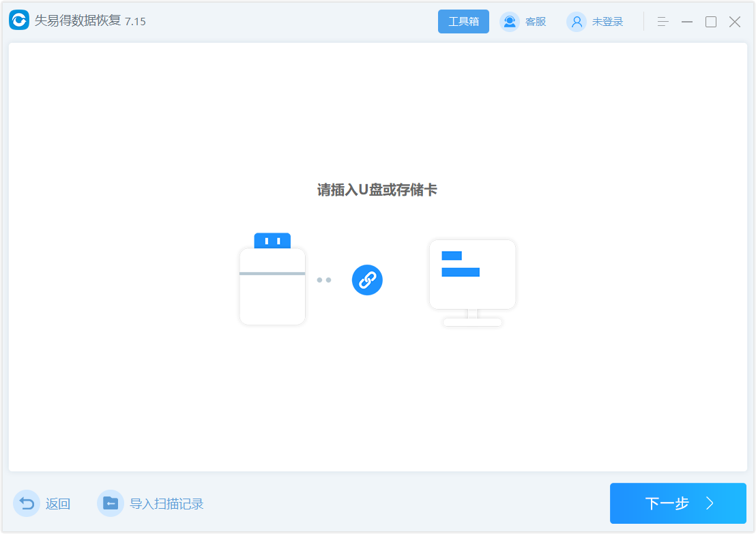Maximize the data recovery window
756x534 pixels.
(x=711, y=22)
